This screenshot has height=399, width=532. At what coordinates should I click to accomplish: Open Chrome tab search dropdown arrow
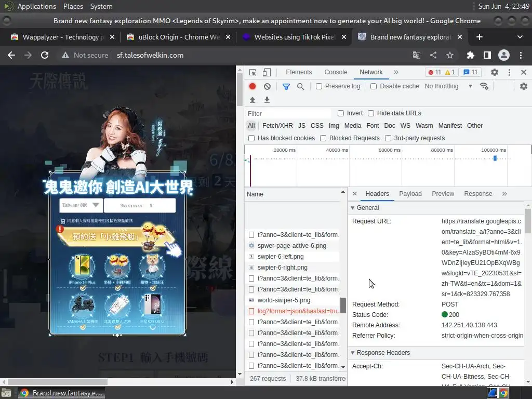click(520, 37)
